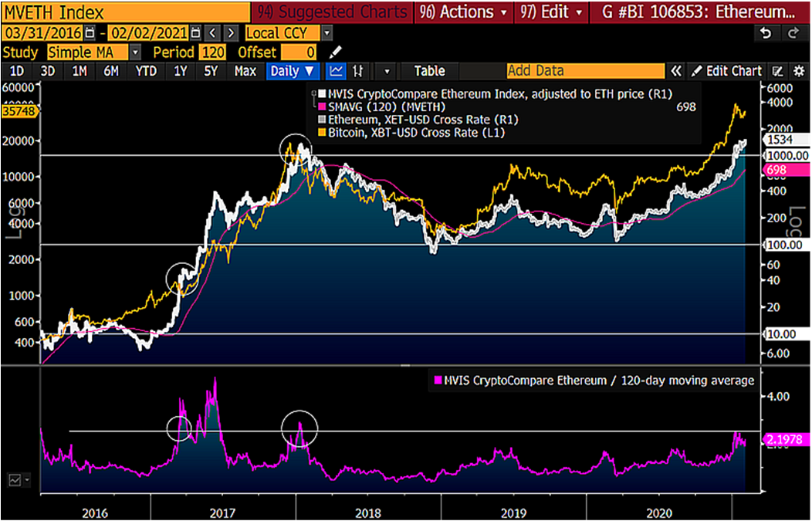Click the undo arrow at top right
This screenshot has width=812, height=521.
tap(765, 32)
